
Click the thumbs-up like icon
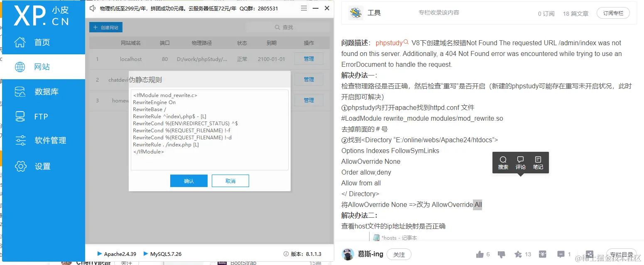tap(480, 254)
